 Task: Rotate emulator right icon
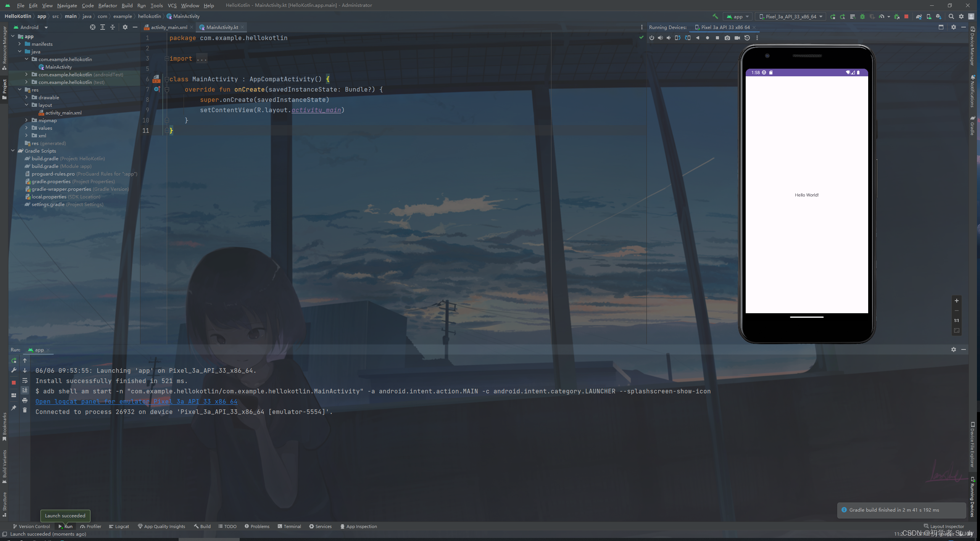click(688, 38)
